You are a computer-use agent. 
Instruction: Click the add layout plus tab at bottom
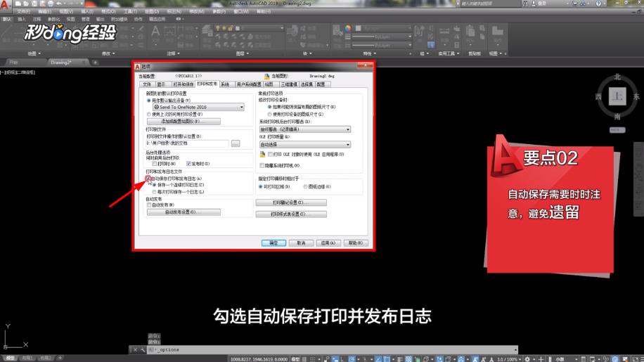(60, 358)
